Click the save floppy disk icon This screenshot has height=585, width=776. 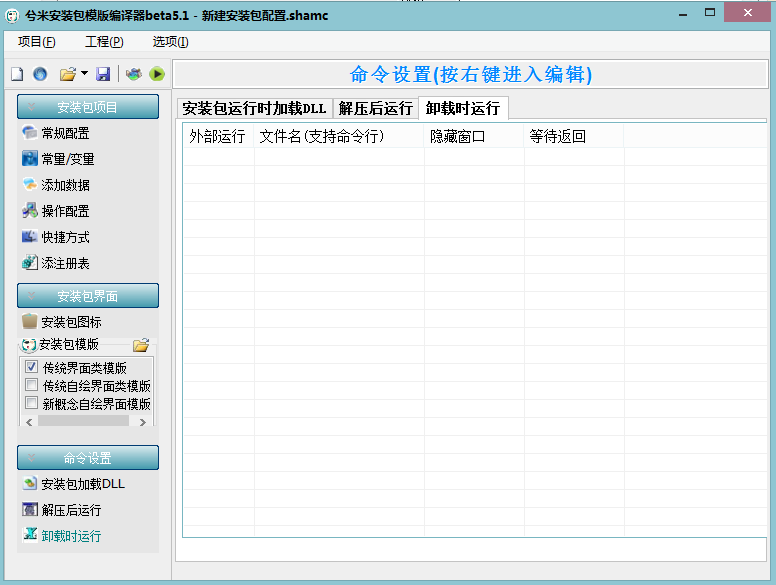103,74
